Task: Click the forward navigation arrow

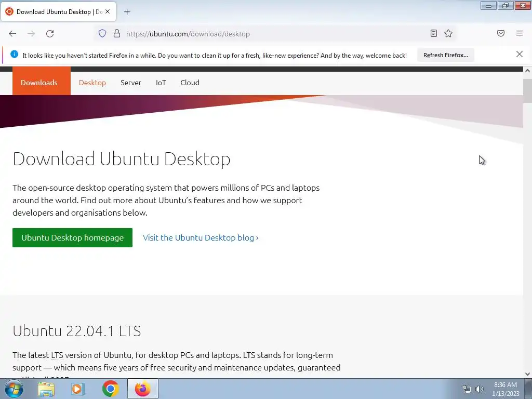Action: pyautogui.click(x=31, y=34)
